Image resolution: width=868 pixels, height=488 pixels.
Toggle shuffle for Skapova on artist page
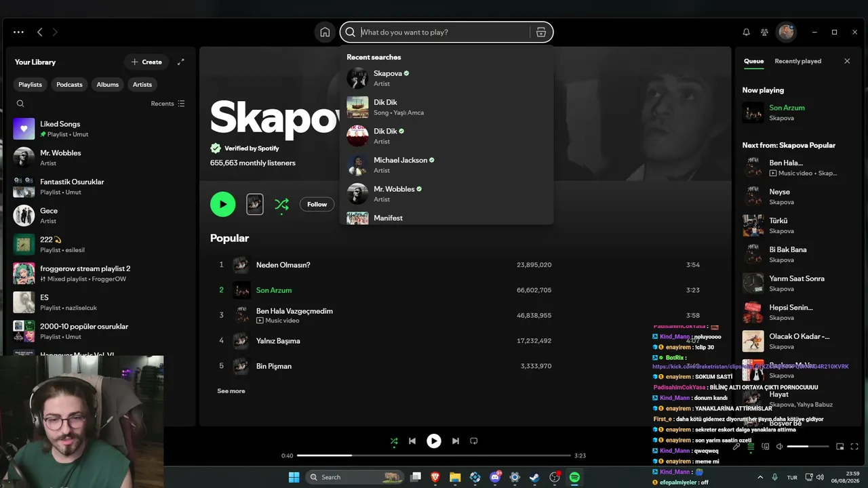tap(281, 204)
